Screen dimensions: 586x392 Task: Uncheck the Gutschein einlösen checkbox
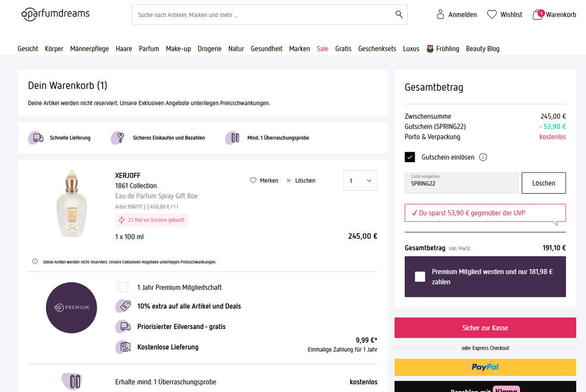[410, 157]
